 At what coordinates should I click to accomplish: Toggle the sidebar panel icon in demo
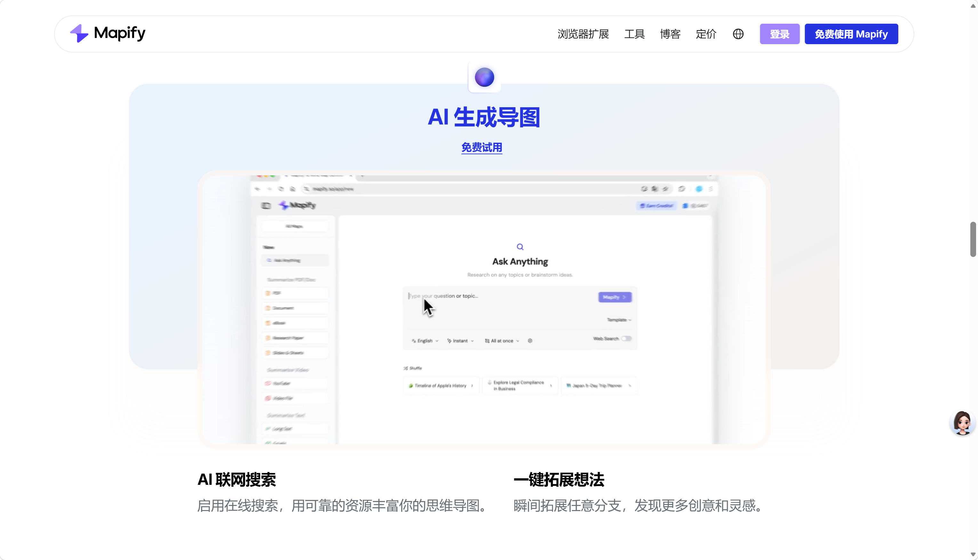pos(266,205)
